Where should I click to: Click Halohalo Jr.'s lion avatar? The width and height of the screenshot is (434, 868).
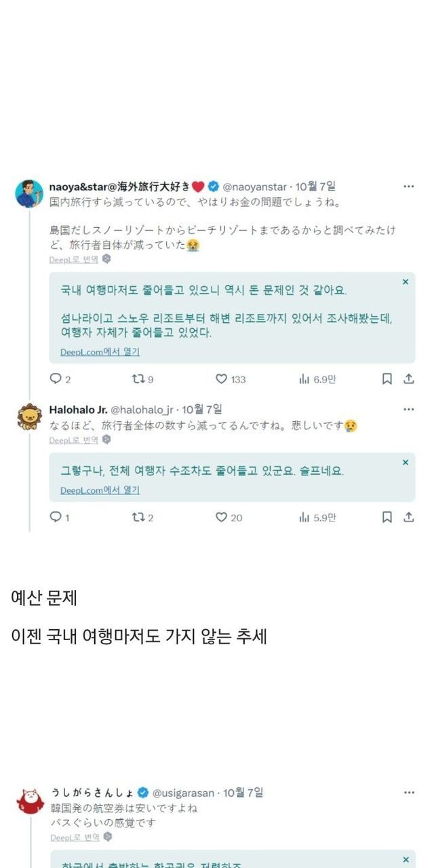click(29, 417)
